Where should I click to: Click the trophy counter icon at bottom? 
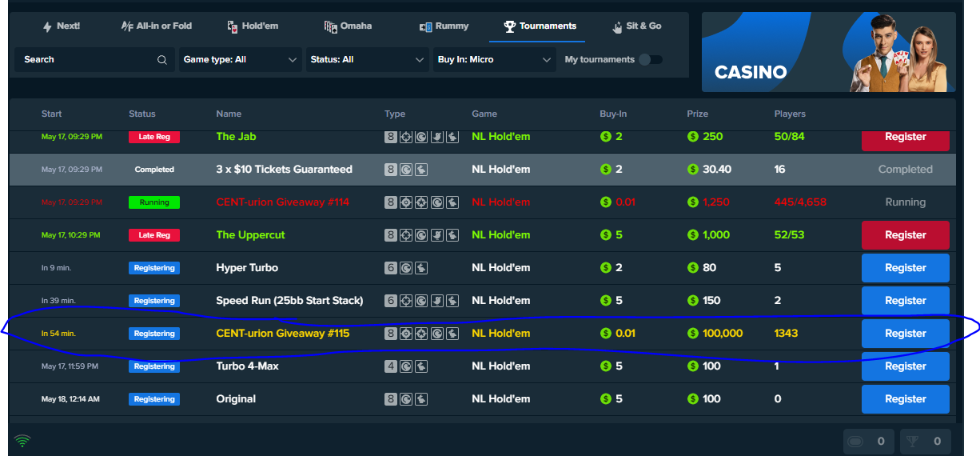click(913, 441)
